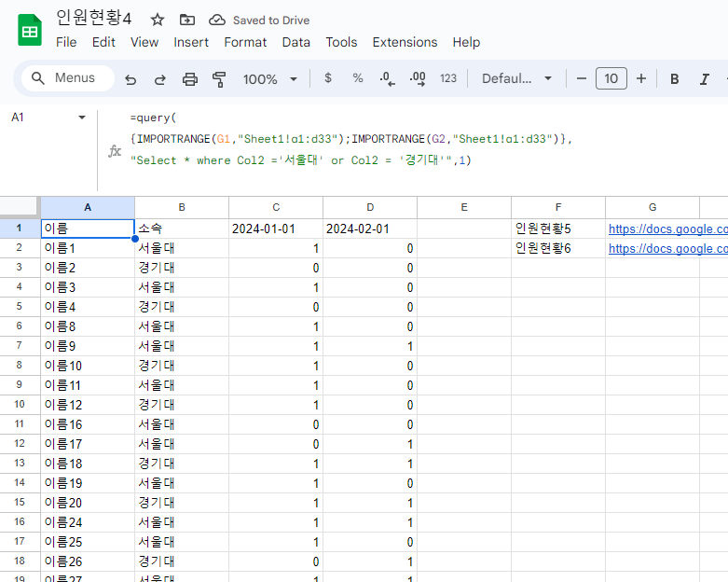Open the link in cell G1

click(667, 229)
